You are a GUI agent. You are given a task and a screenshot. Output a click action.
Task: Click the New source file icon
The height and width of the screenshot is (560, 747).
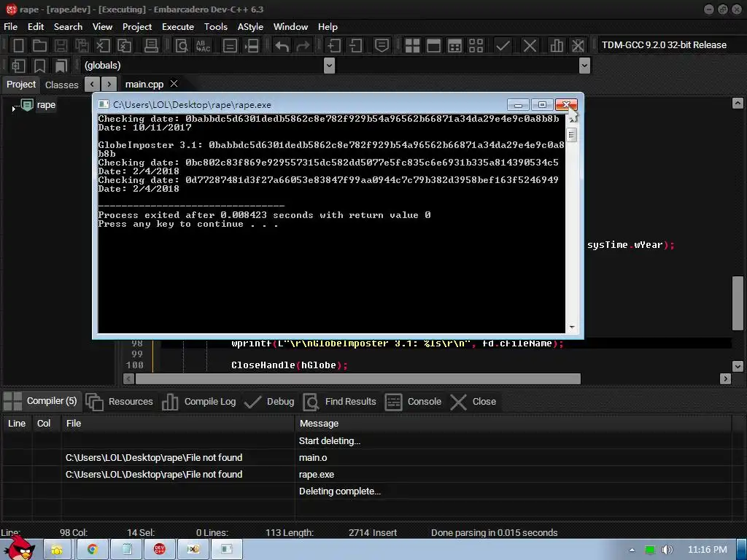(x=18, y=46)
